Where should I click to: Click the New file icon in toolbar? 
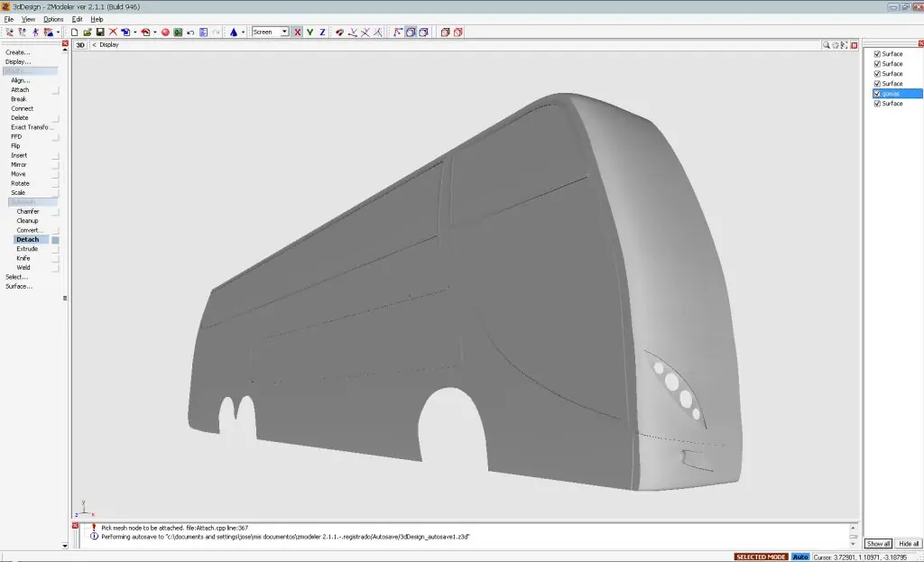(x=75, y=32)
